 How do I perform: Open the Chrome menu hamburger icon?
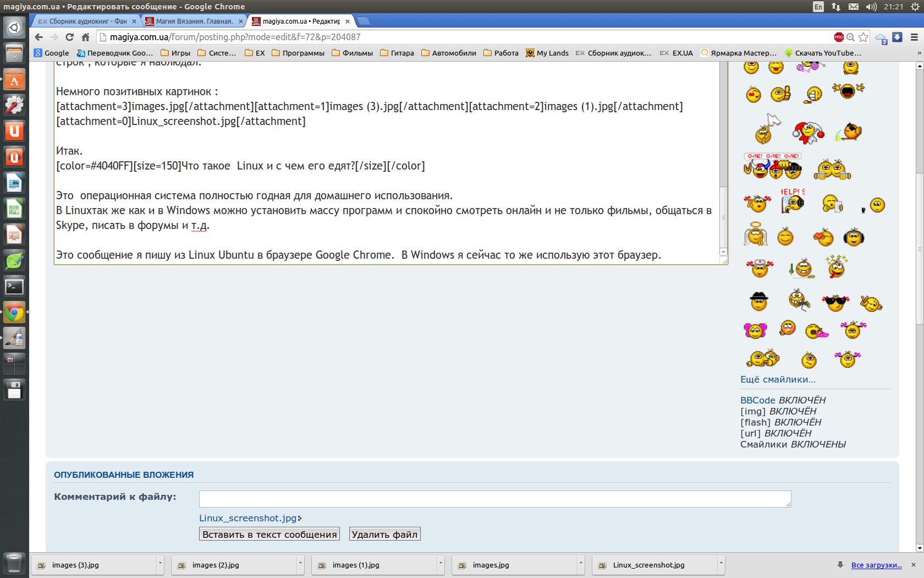click(x=914, y=37)
